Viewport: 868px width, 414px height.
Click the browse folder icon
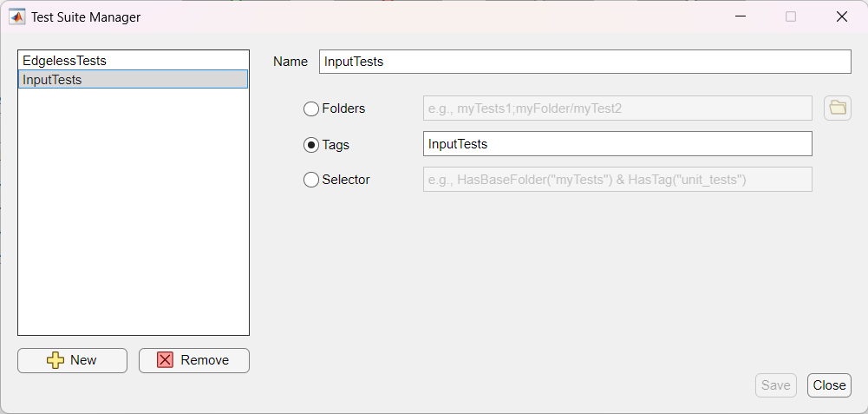point(837,108)
